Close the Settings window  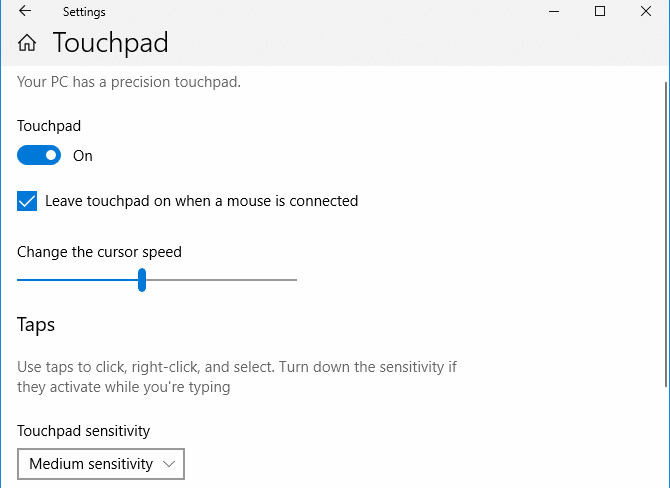(x=646, y=12)
